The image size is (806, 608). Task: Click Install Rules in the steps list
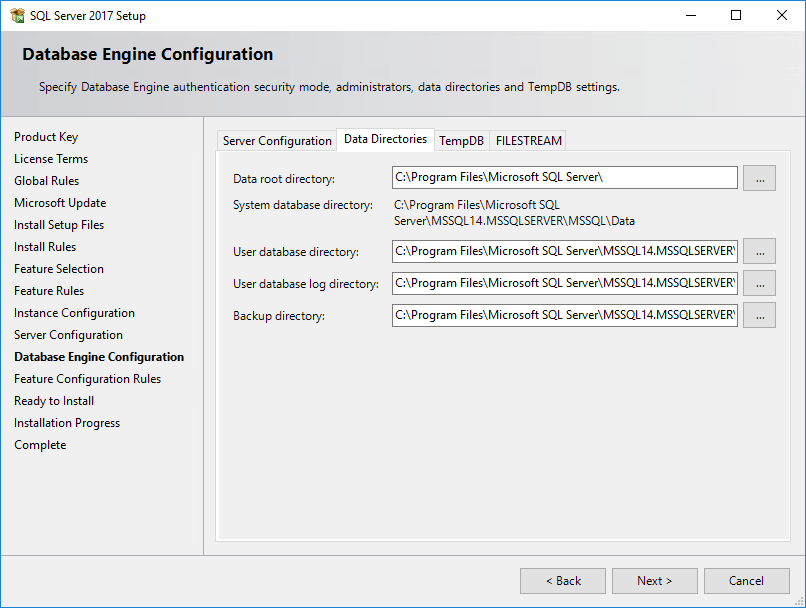[x=45, y=247]
